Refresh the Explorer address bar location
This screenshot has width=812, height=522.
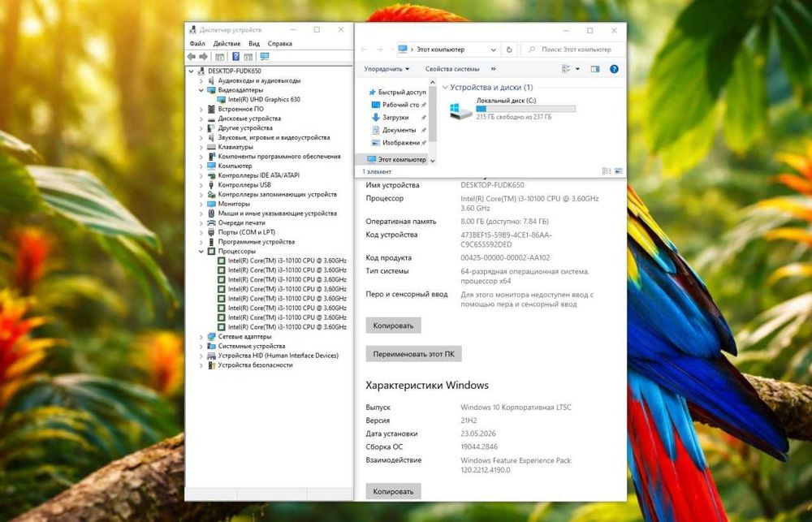click(509, 50)
